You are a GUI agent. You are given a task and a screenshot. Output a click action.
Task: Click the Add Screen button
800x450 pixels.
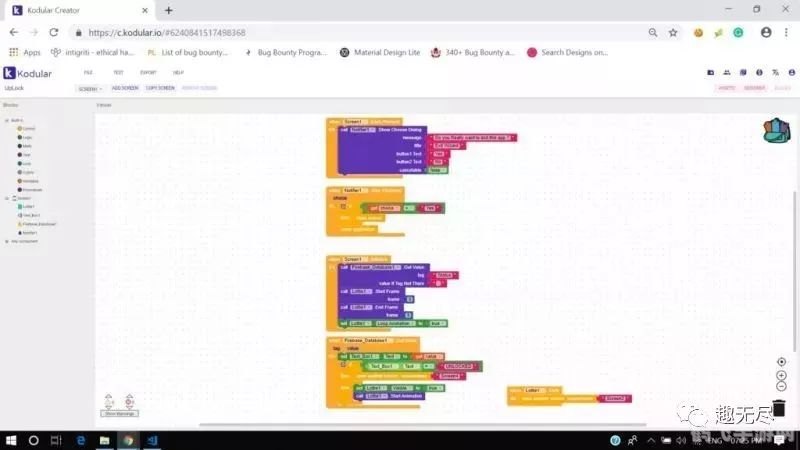click(125, 88)
